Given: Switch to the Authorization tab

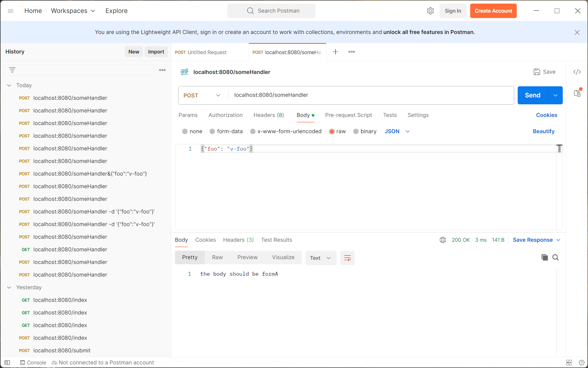Looking at the screenshot, I should point(225,115).
